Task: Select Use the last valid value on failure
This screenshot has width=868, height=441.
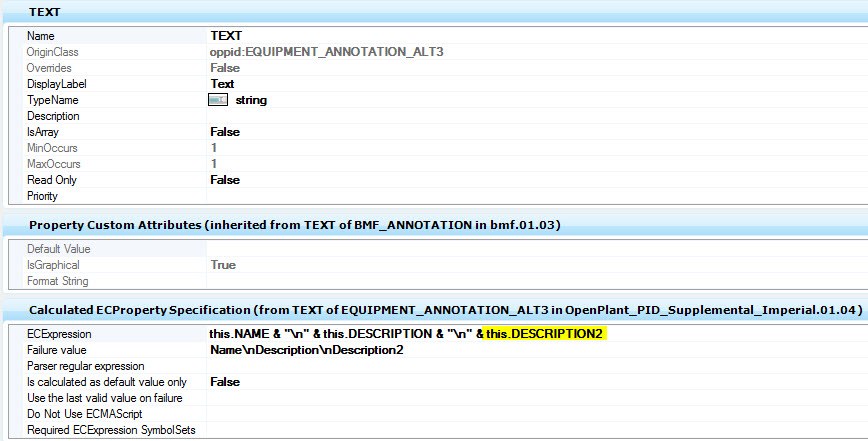Action: [105, 398]
